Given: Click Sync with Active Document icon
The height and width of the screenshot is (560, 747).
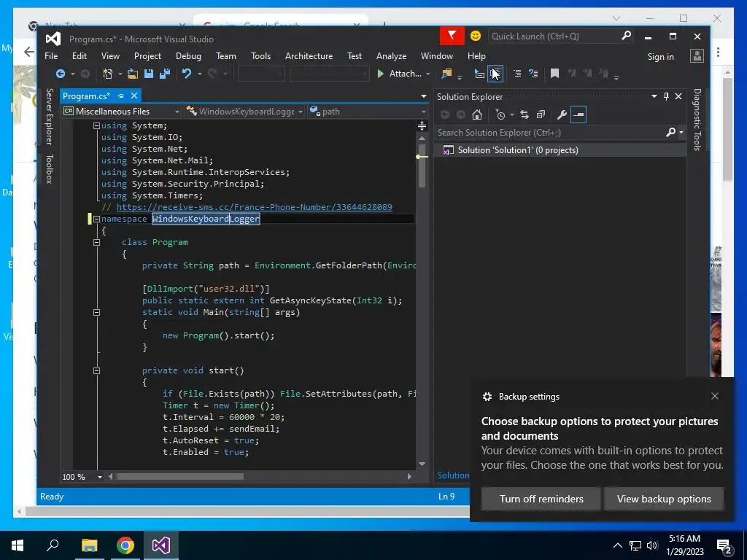Looking at the screenshot, I should pyautogui.click(x=525, y=114).
